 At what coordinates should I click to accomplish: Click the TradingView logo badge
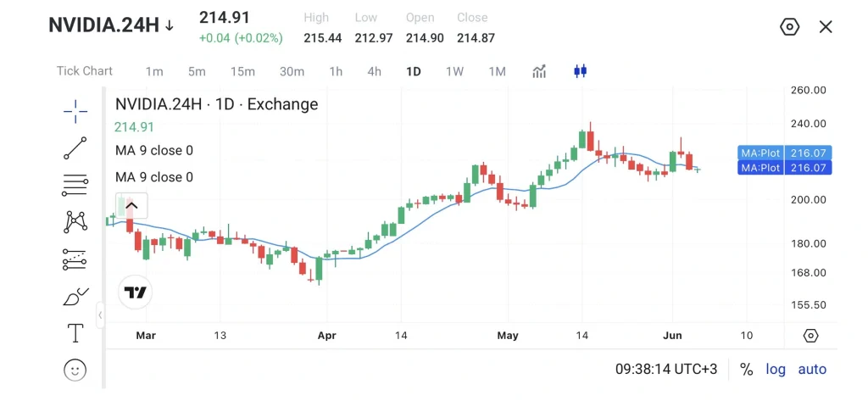click(135, 292)
